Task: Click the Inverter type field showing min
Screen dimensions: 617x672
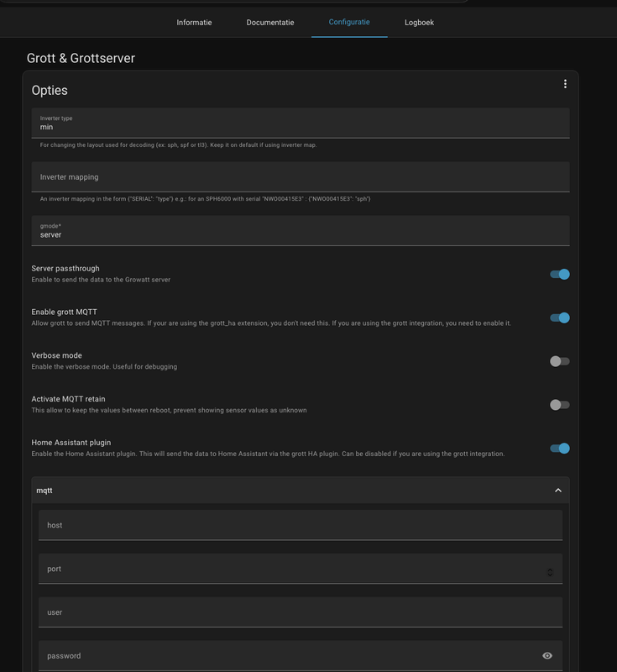Action: coord(252,123)
